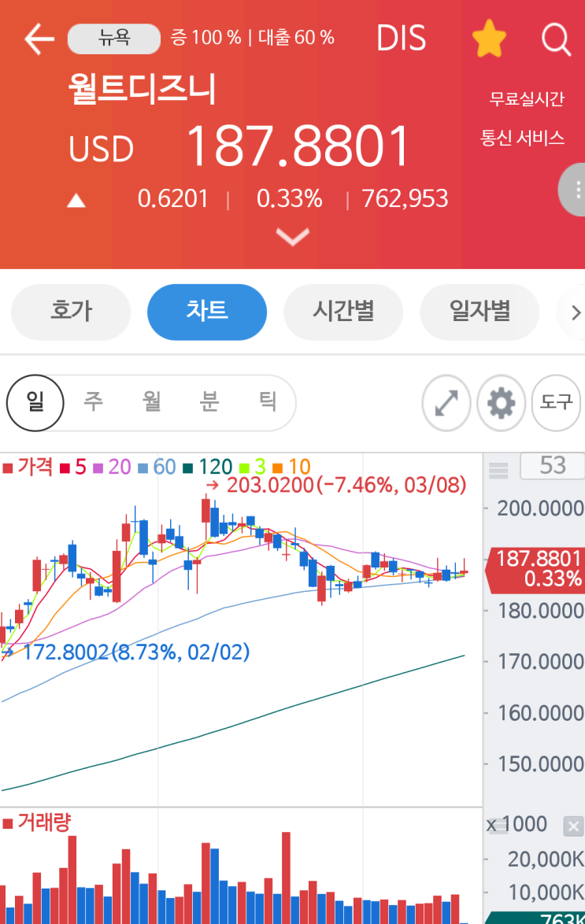Open the stock search magnifier
Screen dimensions: 585x924
[x=556, y=39]
